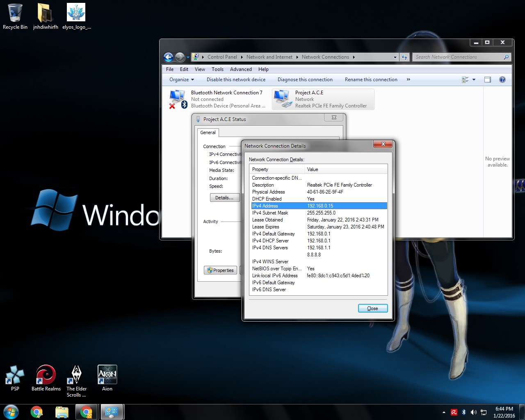The image size is (525, 420).
Task: Open the Help question mark icon
Action: coord(502,80)
